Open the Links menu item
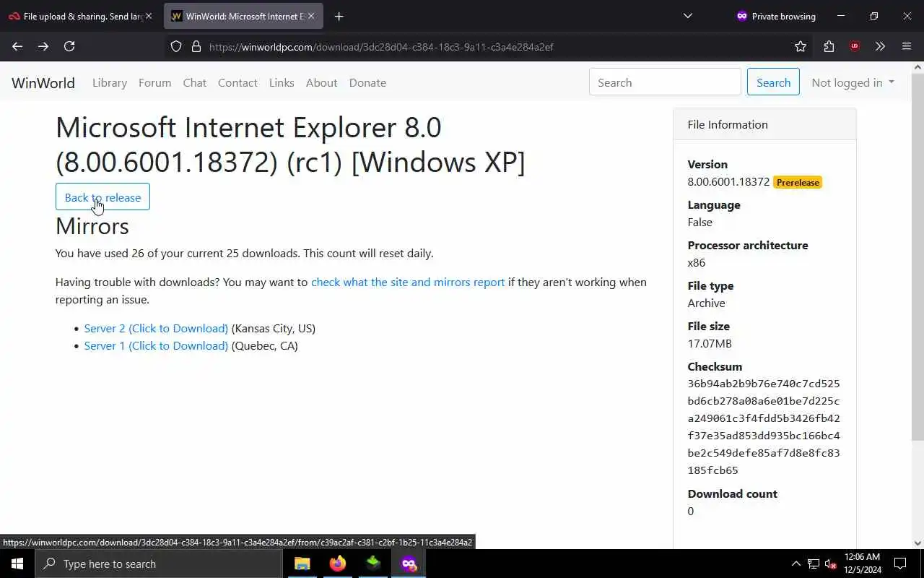924x578 pixels. click(282, 82)
